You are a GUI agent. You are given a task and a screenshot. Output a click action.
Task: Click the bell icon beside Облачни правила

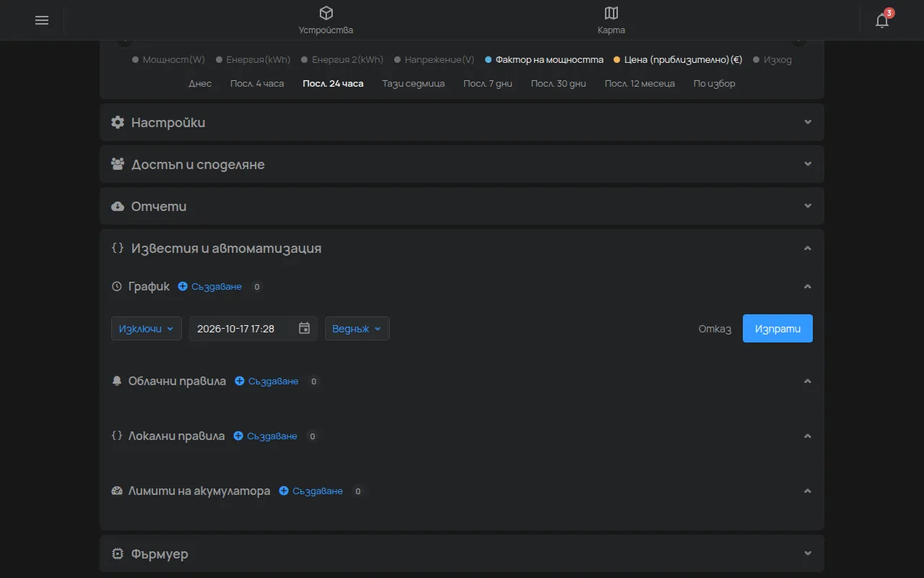coord(117,381)
